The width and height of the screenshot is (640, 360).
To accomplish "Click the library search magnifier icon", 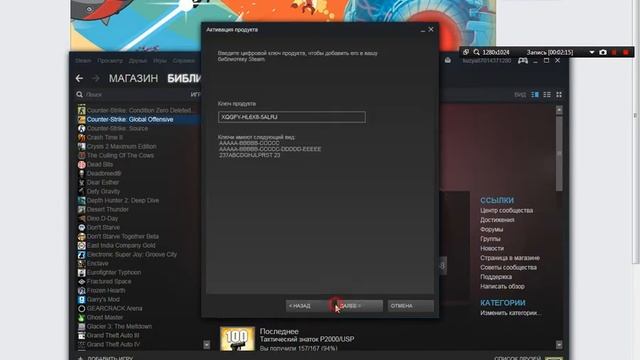I will click(79, 95).
